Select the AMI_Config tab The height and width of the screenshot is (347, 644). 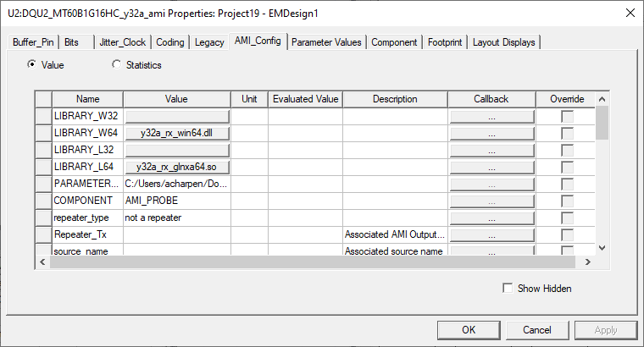258,41
